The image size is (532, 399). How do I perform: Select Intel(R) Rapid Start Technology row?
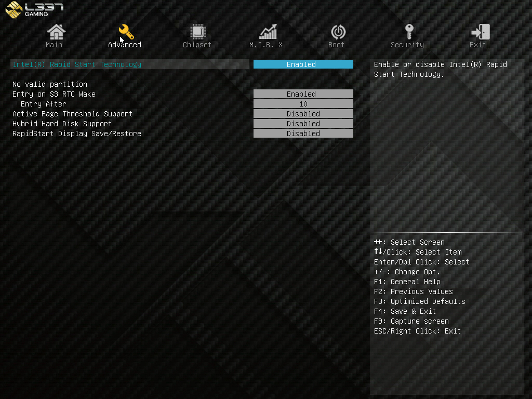(x=130, y=64)
